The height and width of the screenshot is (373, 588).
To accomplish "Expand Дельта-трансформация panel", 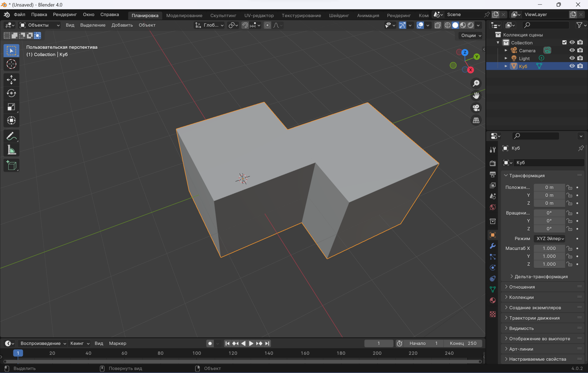I will 541,277.
